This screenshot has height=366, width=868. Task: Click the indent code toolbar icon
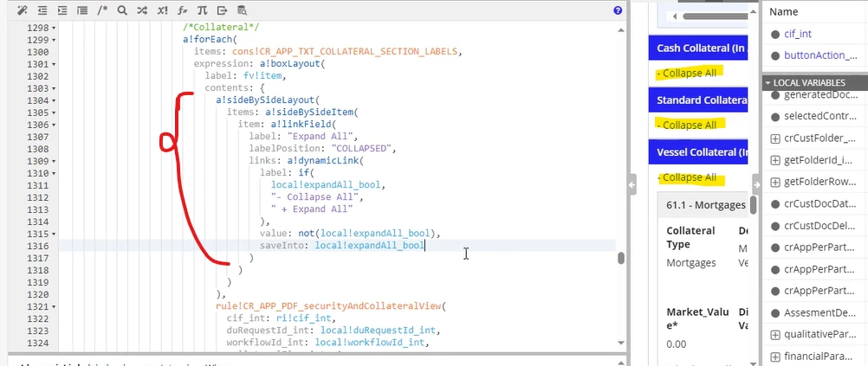tap(62, 10)
